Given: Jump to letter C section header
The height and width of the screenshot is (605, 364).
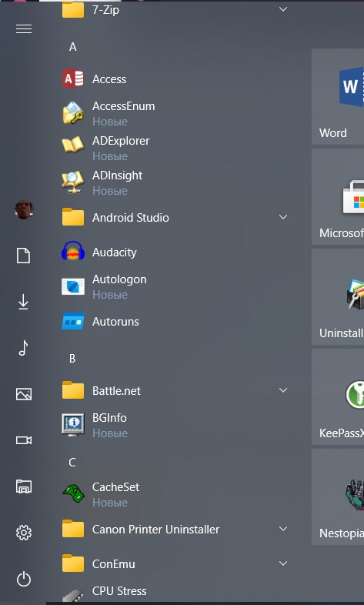Looking at the screenshot, I should [72, 463].
